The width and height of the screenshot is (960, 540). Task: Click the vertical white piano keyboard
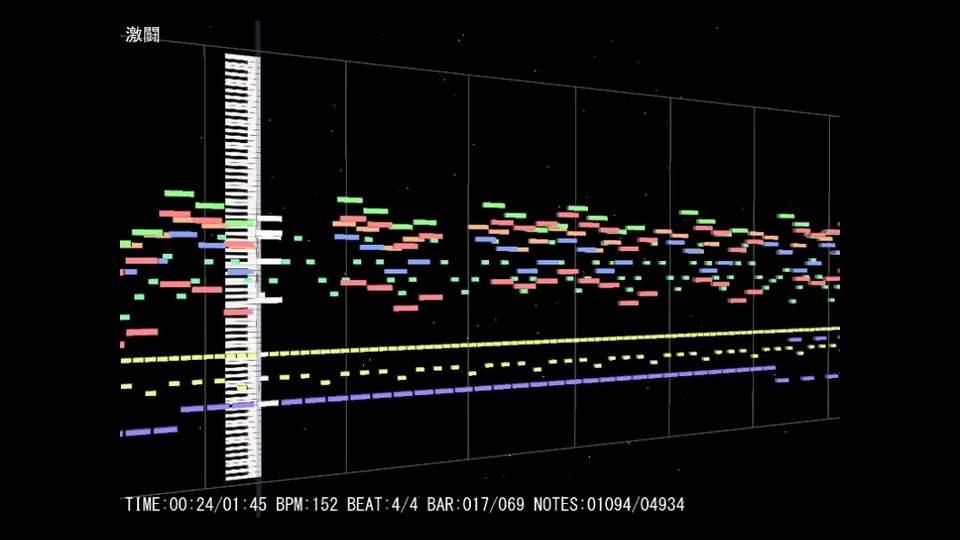(242, 266)
